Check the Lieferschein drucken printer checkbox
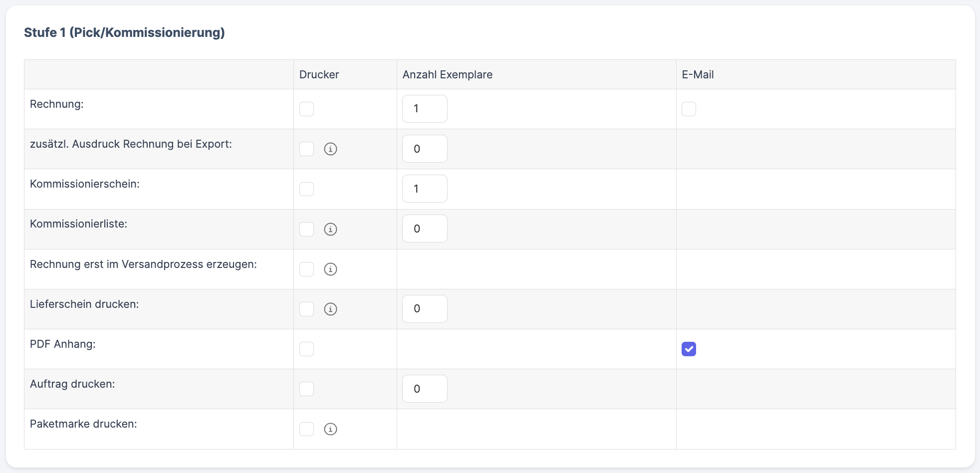This screenshot has height=473, width=980. pos(306,309)
